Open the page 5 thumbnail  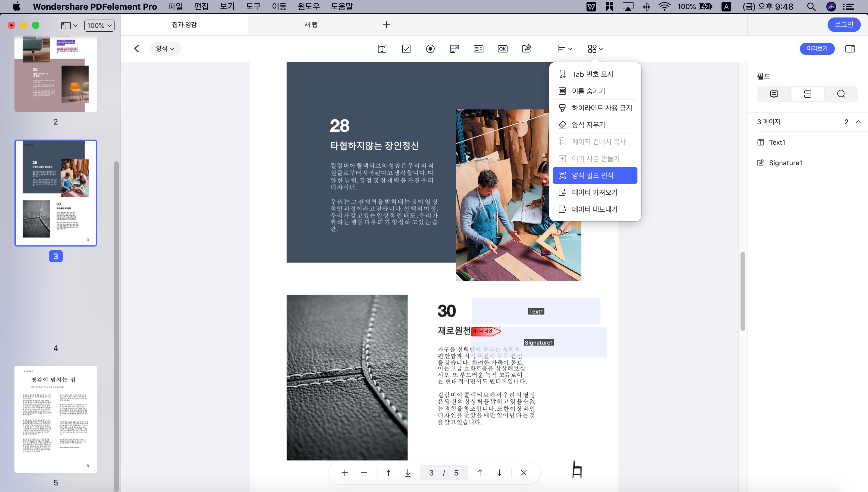[x=56, y=419]
